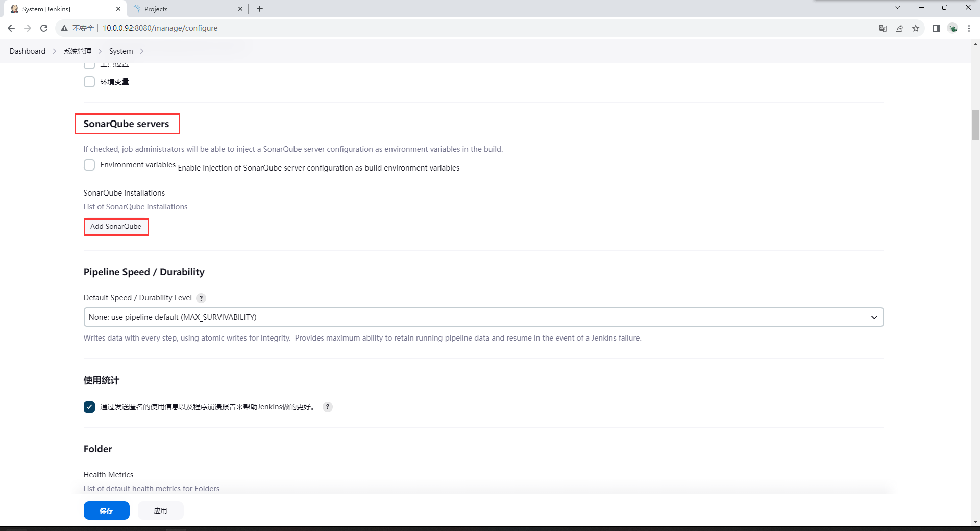Go forward in browser history
Image resolution: width=980 pixels, height=531 pixels.
28,28
